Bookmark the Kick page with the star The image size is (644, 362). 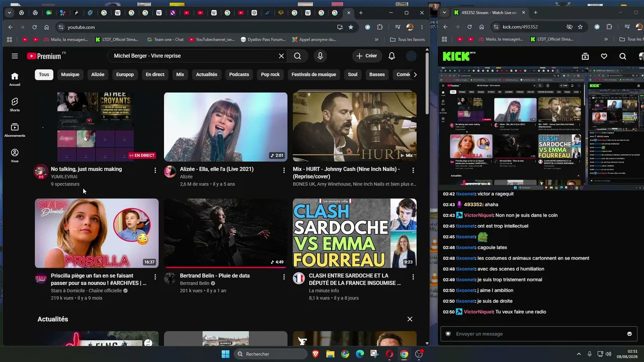click(x=580, y=27)
